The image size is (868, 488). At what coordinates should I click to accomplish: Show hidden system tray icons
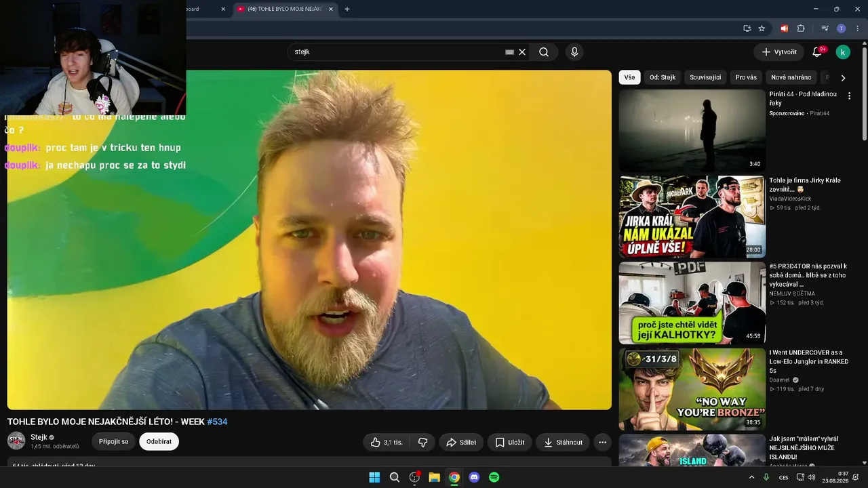click(751, 477)
